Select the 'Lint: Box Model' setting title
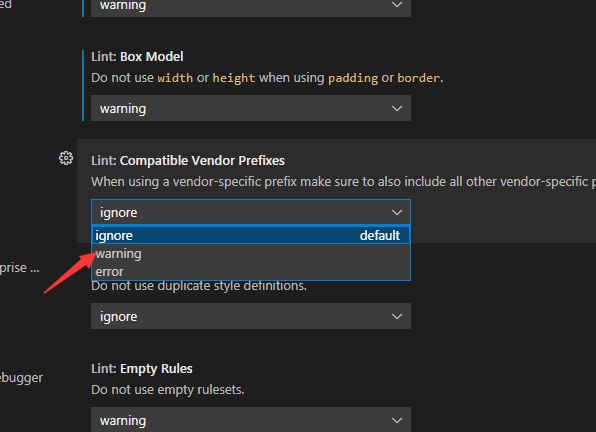 pyautogui.click(x=137, y=57)
